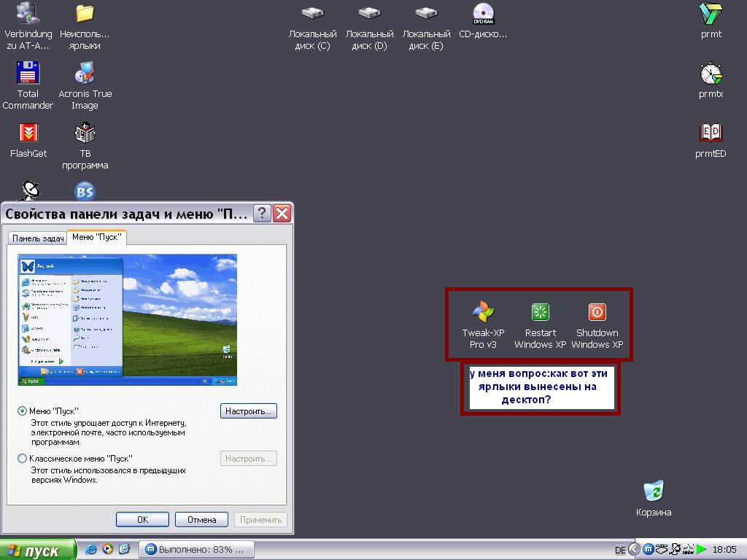This screenshot has height=560, width=747.
Task: Click the green arrow tray icon
Action: pos(701,550)
